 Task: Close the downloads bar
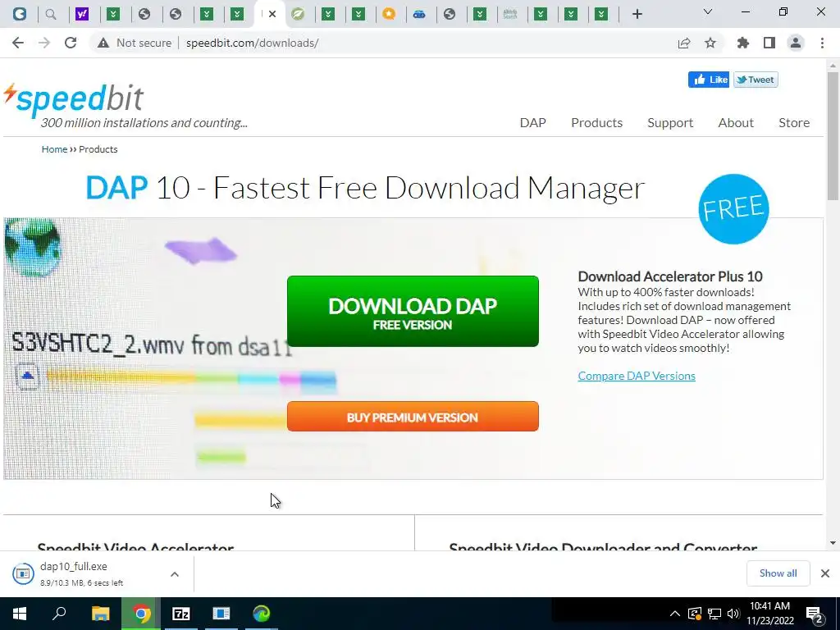pos(825,573)
